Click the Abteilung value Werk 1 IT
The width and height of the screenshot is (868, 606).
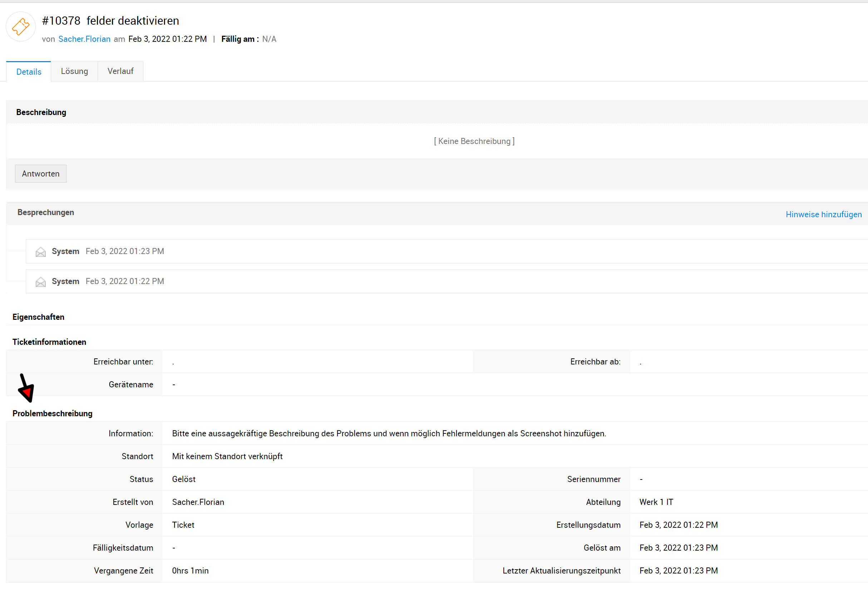[656, 502]
